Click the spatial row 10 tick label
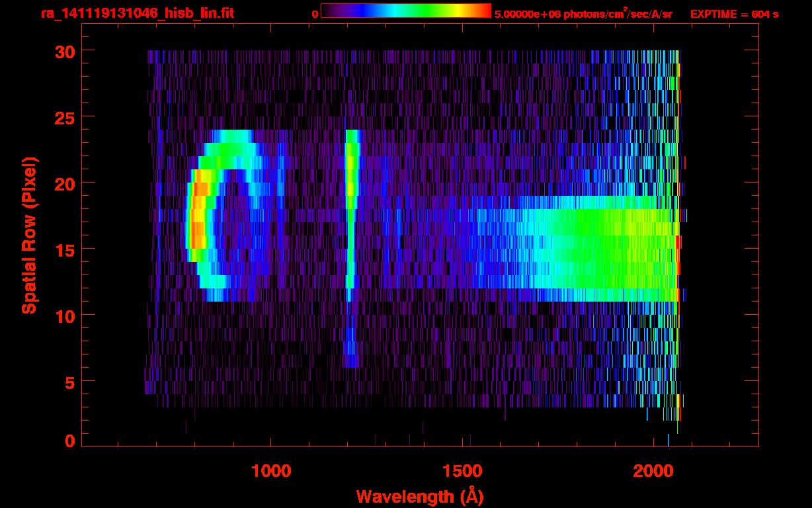The height and width of the screenshot is (508, 812). [64, 316]
